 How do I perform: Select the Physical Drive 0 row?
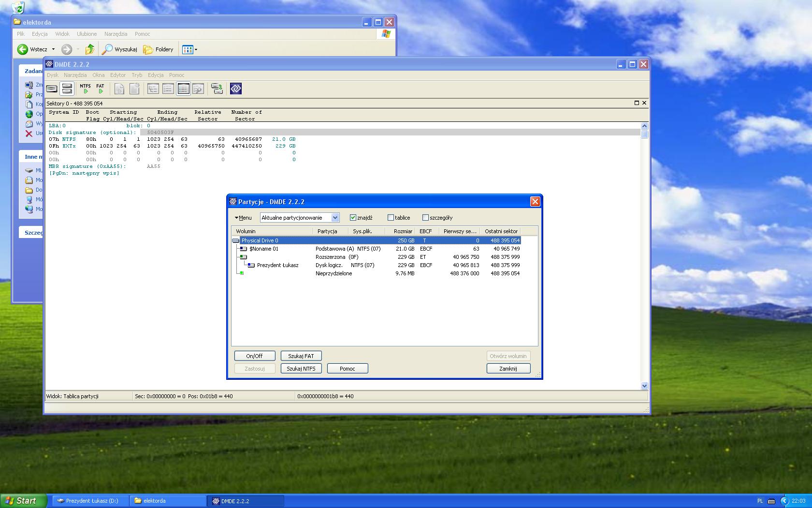pyautogui.click(x=377, y=240)
